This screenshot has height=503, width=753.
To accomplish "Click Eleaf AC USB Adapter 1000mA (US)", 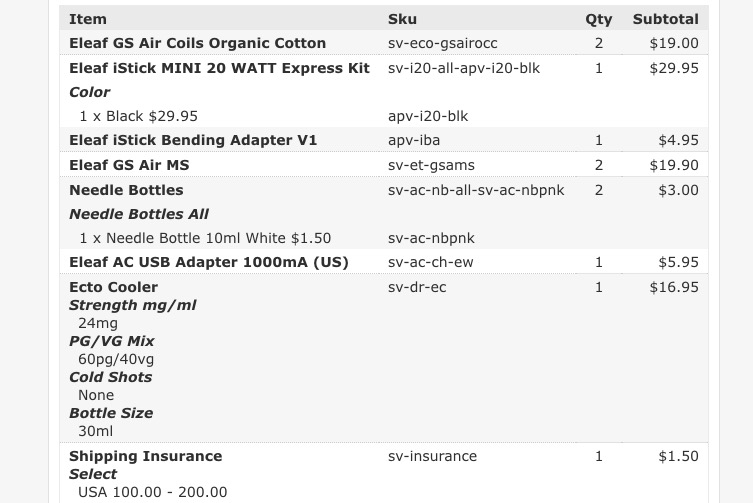I will click(209, 262).
